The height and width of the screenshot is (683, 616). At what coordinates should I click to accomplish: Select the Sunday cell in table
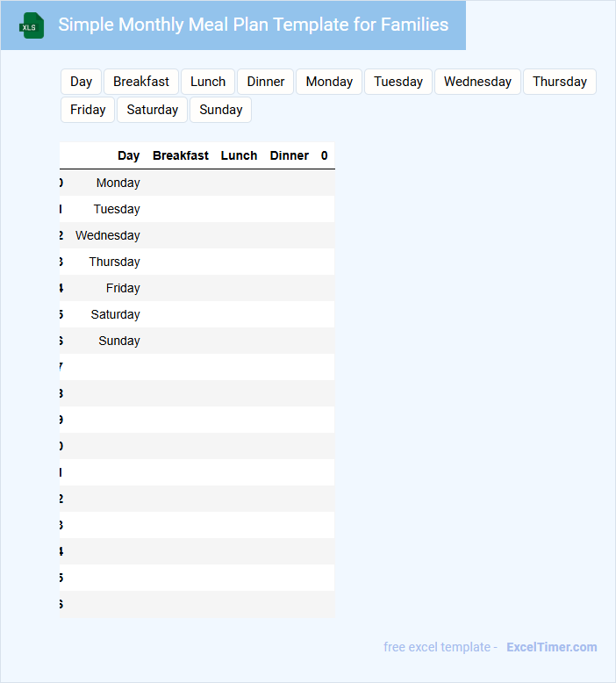click(119, 341)
